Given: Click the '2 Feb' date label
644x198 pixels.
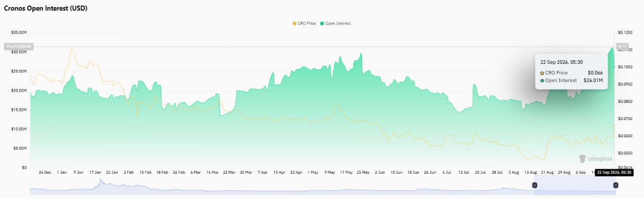Looking at the screenshot, I should click(x=129, y=172).
